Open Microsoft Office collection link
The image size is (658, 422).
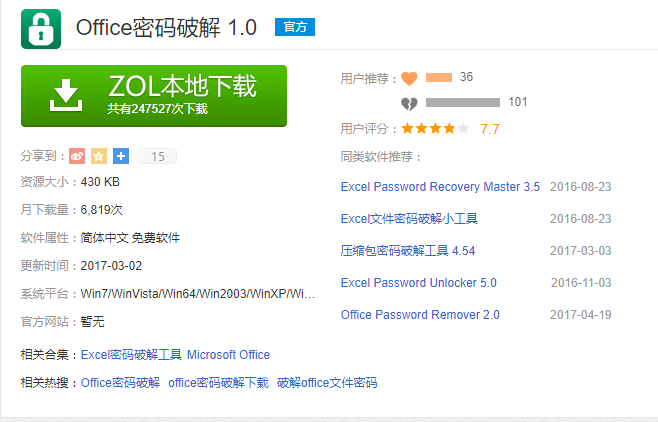228,355
